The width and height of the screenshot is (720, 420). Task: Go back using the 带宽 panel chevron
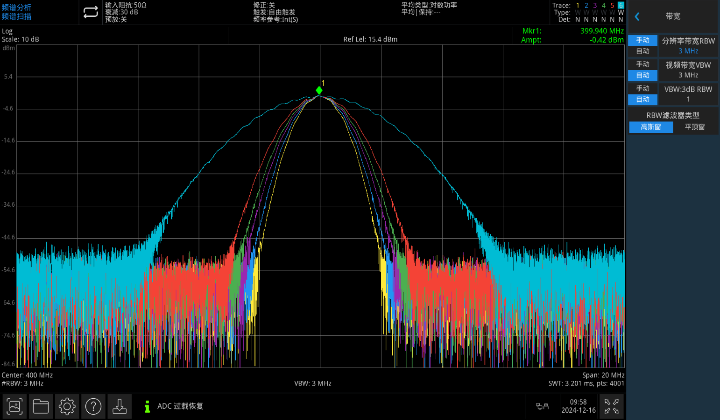coord(637,16)
